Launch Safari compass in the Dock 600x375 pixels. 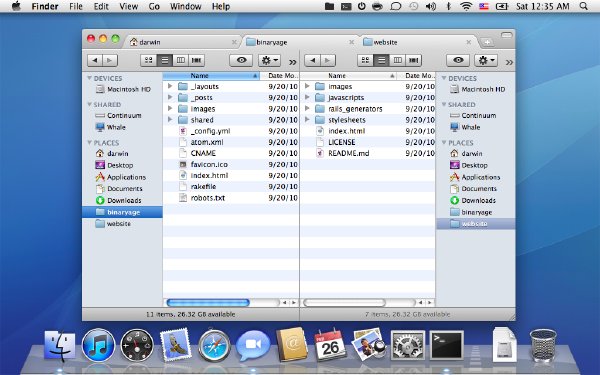click(x=214, y=345)
